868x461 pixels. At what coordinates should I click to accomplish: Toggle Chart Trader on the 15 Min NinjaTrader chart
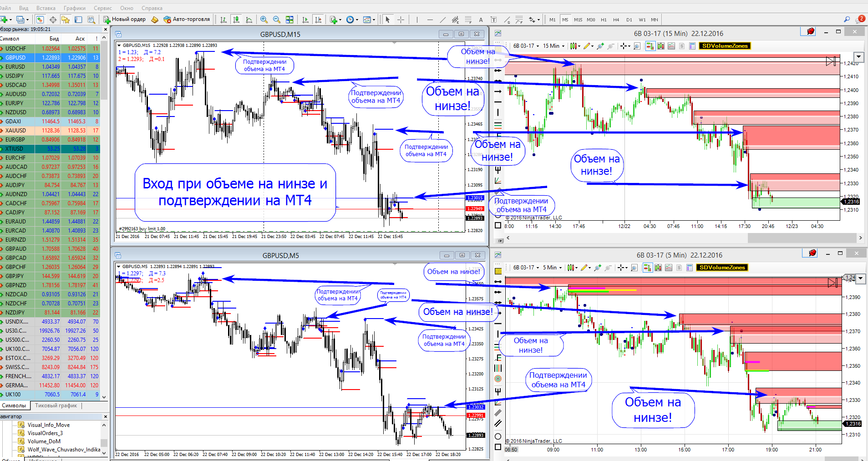(x=650, y=46)
